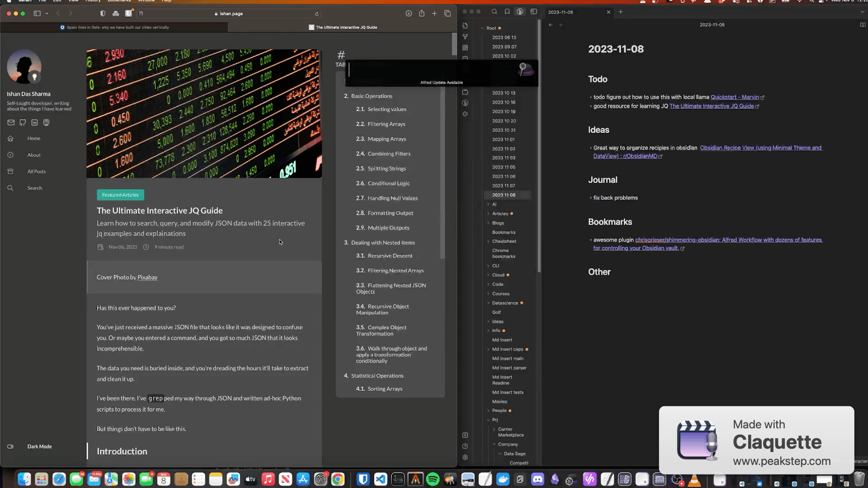The image size is (868, 488).
Task: Switch to Spain lives in flats tab
Action: pos(114,27)
